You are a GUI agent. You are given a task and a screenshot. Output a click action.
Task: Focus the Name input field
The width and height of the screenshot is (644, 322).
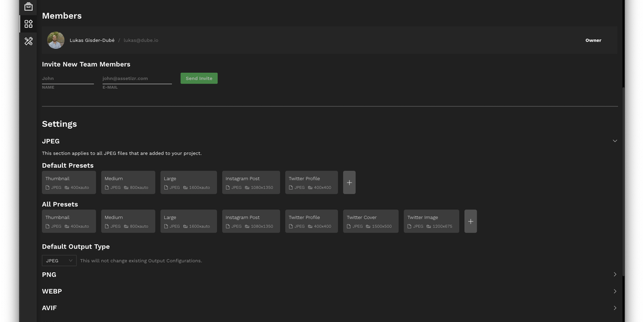coord(67,79)
